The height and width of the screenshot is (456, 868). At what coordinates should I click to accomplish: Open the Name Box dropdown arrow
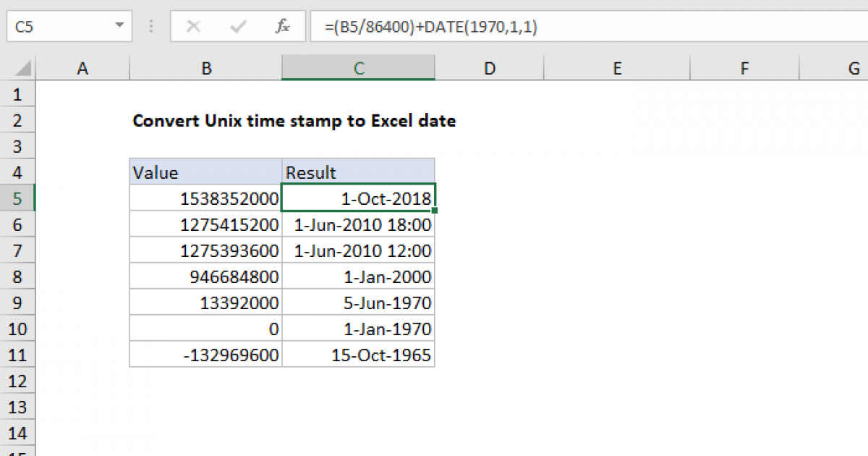click(119, 27)
